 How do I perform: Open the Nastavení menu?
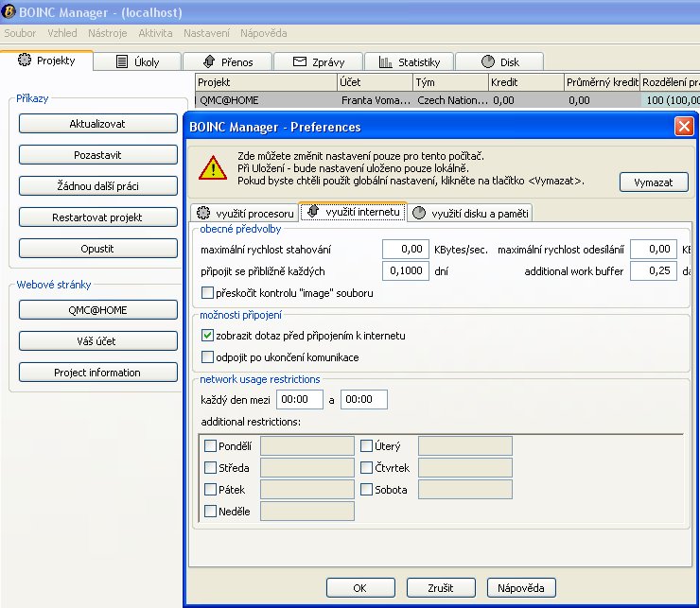pyautogui.click(x=207, y=33)
